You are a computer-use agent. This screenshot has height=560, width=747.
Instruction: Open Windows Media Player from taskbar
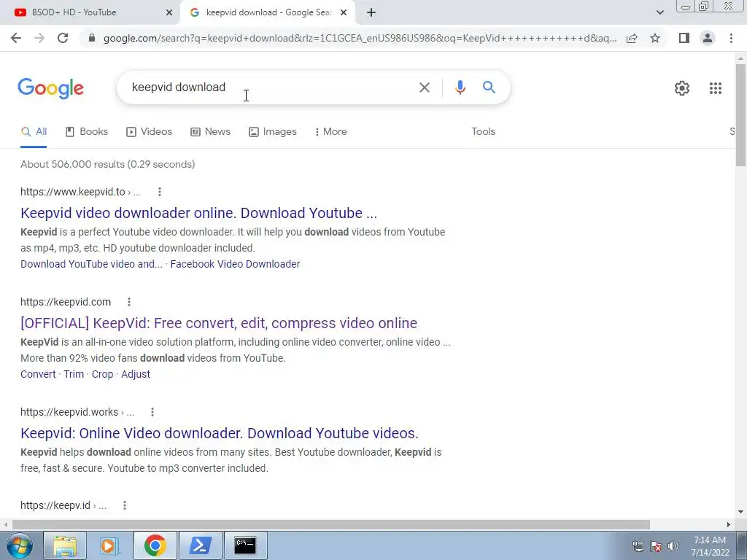(109, 545)
